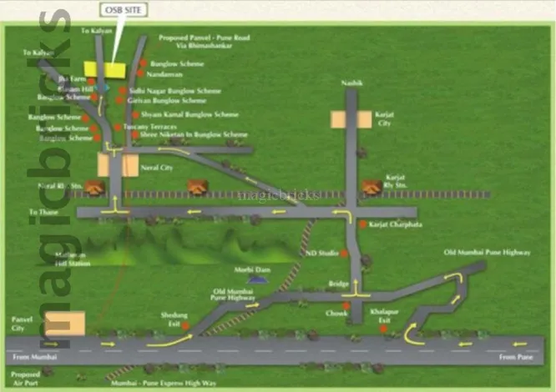Select the Karjat Charphata red marker

pyautogui.click(x=361, y=224)
